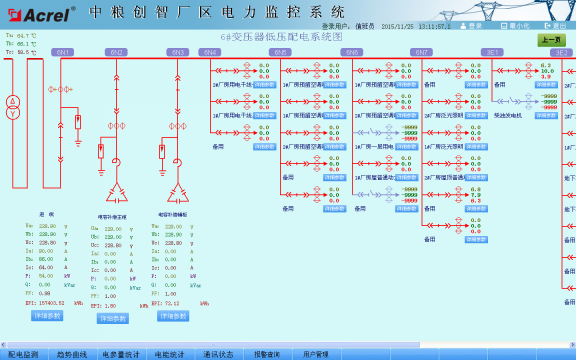The image size is (576, 360).
Task: Switch to 电能统计 tab
Action: pyautogui.click(x=169, y=354)
